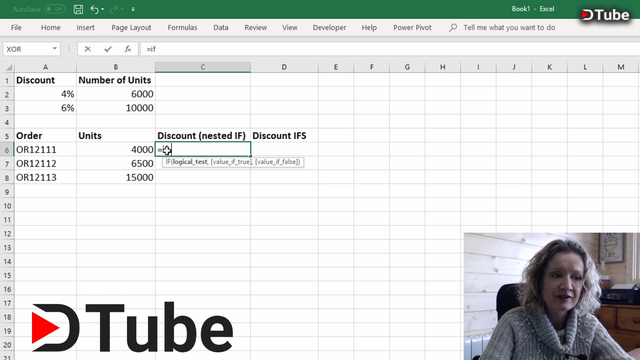640x360 pixels.
Task: Open the View ribbon tab
Action: [x=290, y=28]
